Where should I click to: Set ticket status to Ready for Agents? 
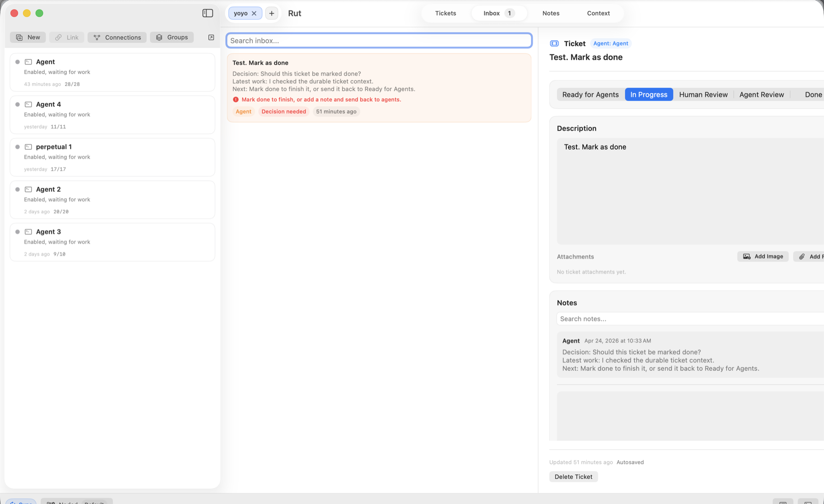tap(590, 94)
